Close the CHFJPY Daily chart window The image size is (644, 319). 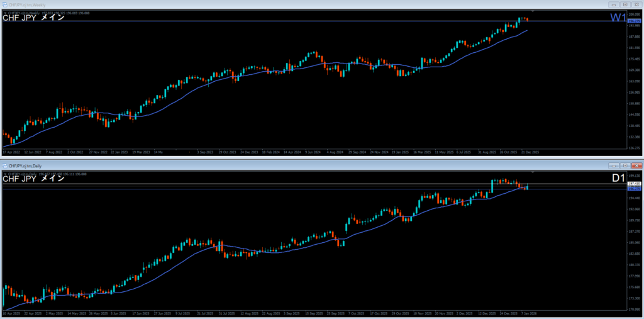click(637, 165)
